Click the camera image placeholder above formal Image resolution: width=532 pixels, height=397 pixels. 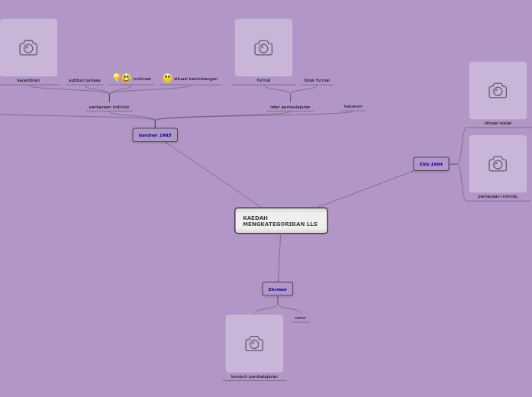coord(263,47)
